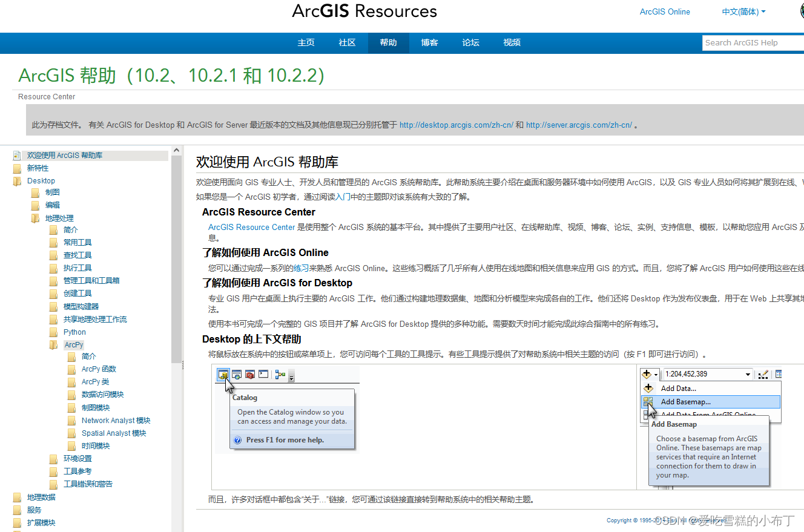Click the ArcGIS Resource Center link in body
Viewport: 804px width, 532px height.
pyautogui.click(x=252, y=227)
